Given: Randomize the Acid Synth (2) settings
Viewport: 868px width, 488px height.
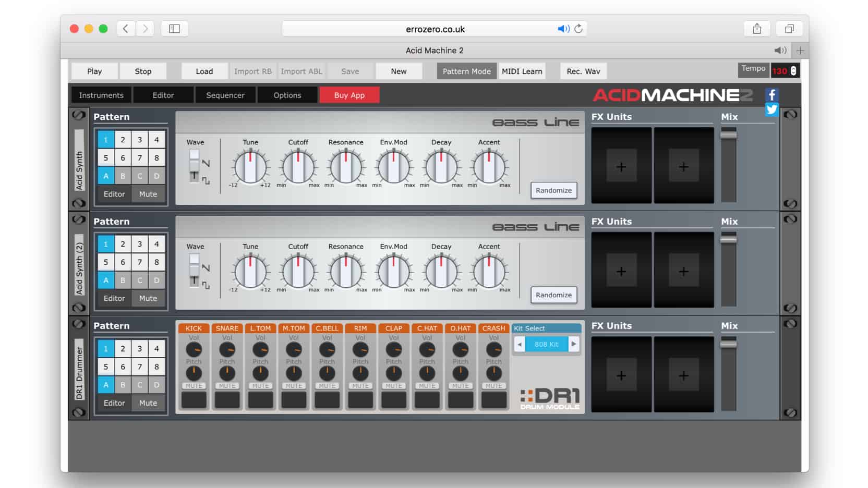Looking at the screenshot, I should pyautogui.click(x=553, y=295).
